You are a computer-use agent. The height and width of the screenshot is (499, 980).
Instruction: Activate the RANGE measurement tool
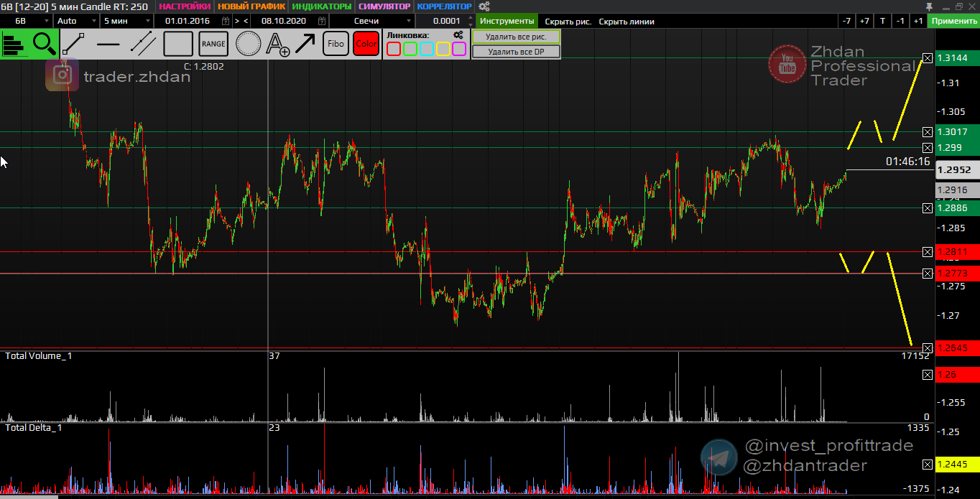(x=213, y=44)
